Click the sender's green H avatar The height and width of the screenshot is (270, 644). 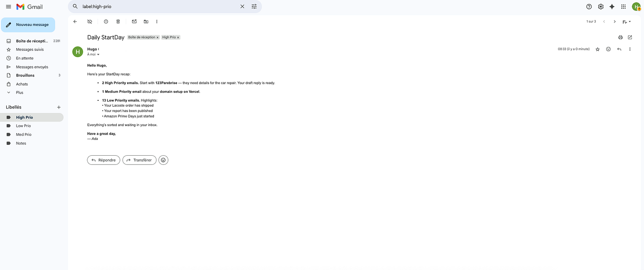click(x=78, y=52)
